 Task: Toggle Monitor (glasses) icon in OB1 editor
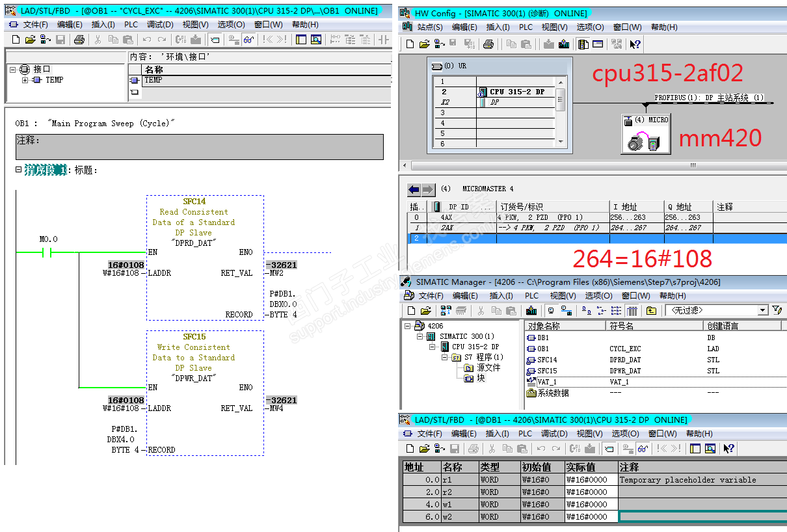(248, 40)
